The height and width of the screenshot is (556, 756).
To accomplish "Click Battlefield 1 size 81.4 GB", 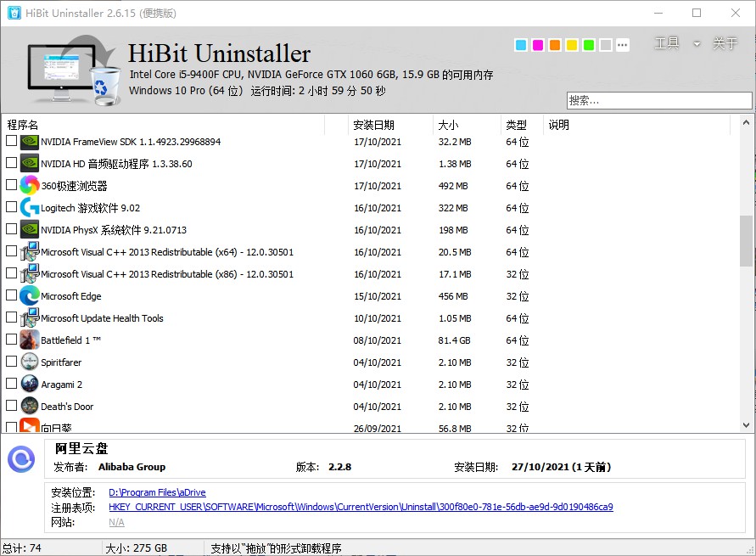I will pos(454,340).
